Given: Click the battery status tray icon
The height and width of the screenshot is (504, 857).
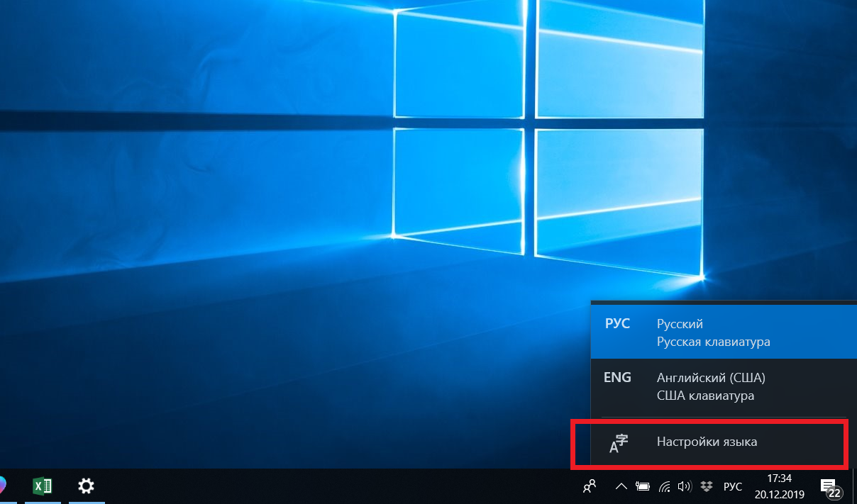Looking at the screenshot, I should (x=643, y=487).
